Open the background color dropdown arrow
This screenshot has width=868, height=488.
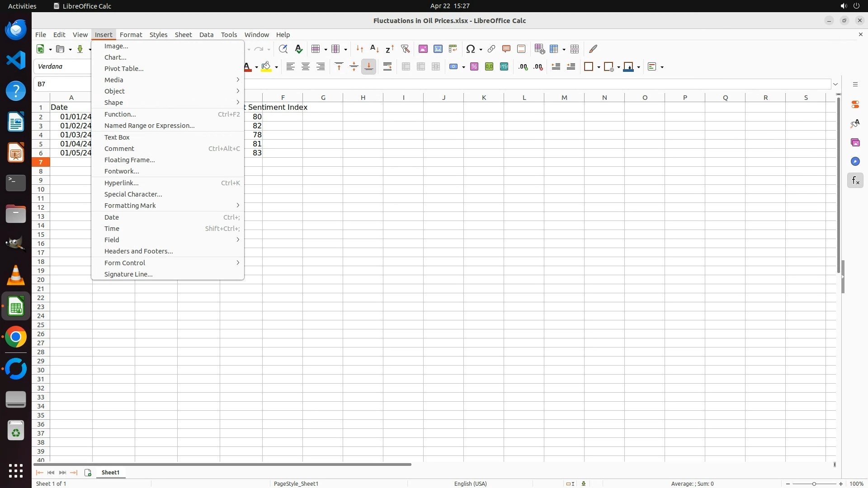pyautogui.click(x=276, y=67)
